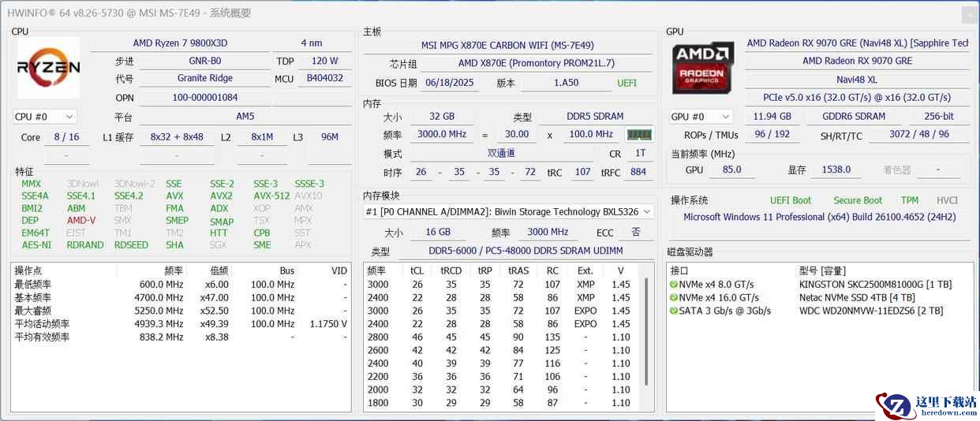This screenshot has width=980, height=421.
Task: Click the SHA feature label
Action: pyautogui.click(x=174, y=245)
